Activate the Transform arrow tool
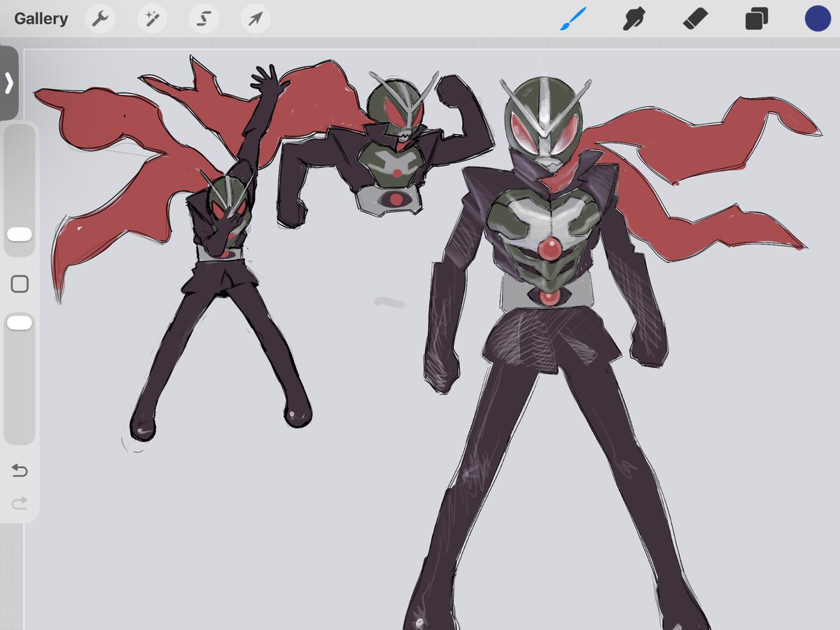This screenshot has height=630, width=840. pyautogui.click(x=255, y=19)
